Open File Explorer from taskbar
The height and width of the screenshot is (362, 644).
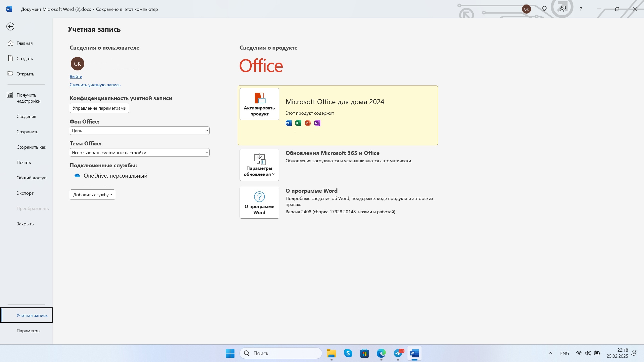[331, 353]
